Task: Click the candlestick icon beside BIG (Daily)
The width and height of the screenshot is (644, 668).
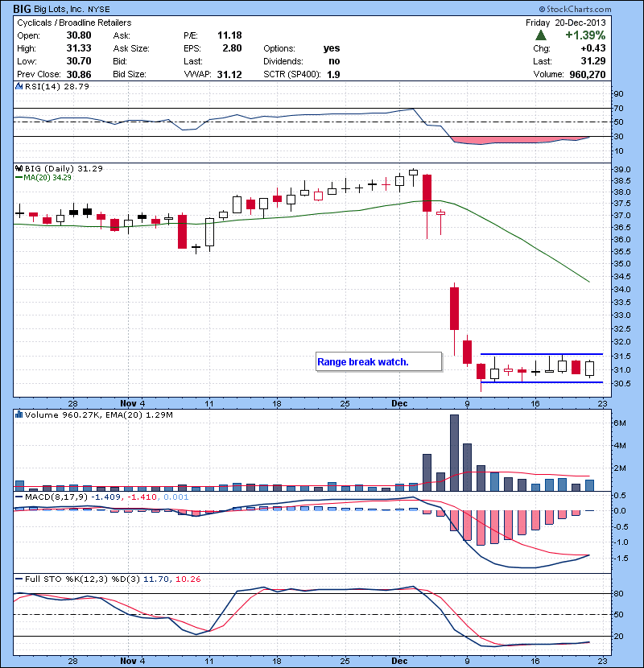Action: 19,168
